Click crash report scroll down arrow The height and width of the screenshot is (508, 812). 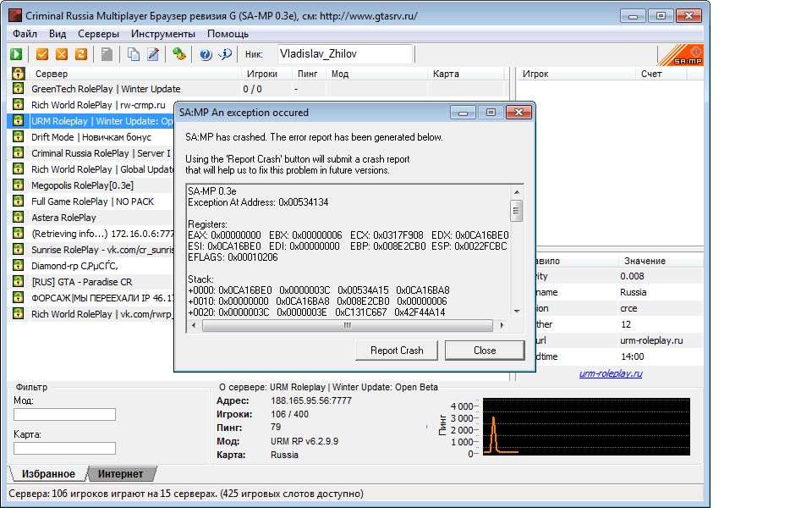pos(516,311)
